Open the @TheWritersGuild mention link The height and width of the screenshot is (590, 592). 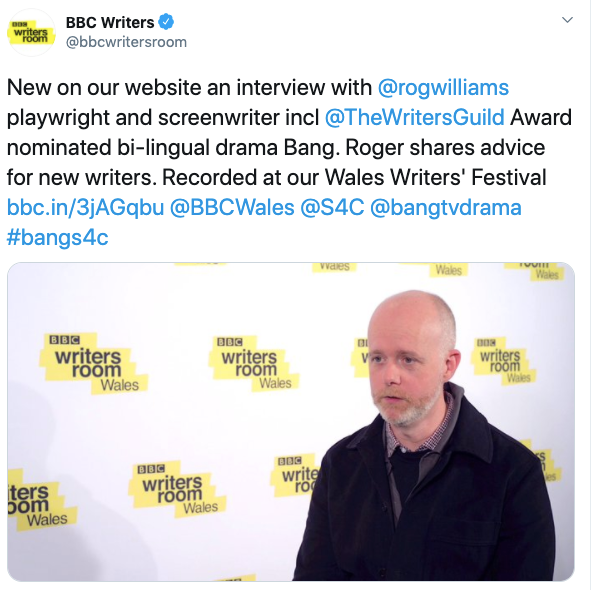pos(415,117)
